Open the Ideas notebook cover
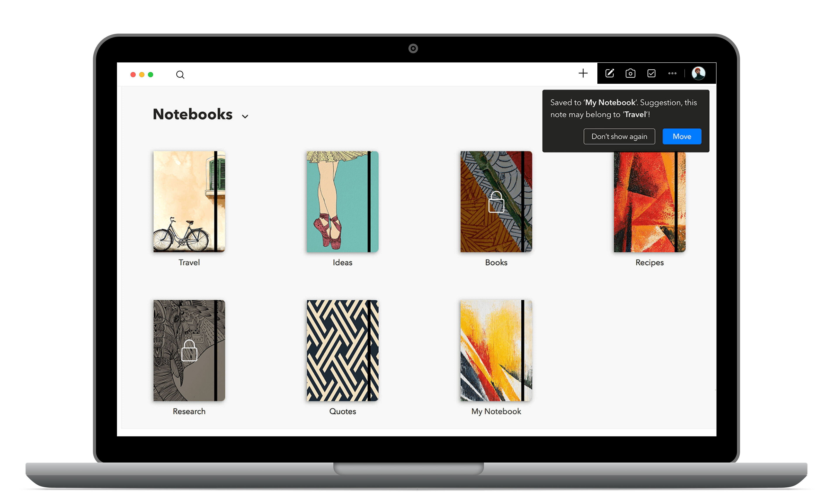This screenshot has height=504, width=833. pyautogui.click(x=343, y=201)
